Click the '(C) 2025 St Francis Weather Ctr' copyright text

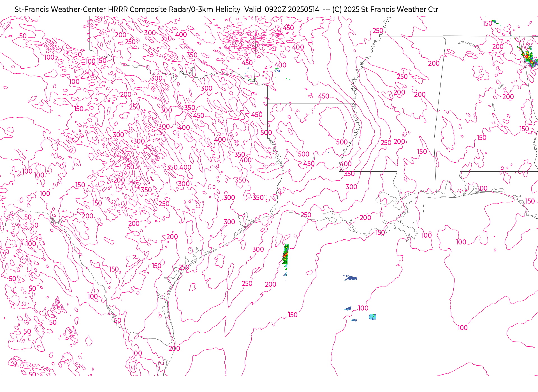(385, 10)
